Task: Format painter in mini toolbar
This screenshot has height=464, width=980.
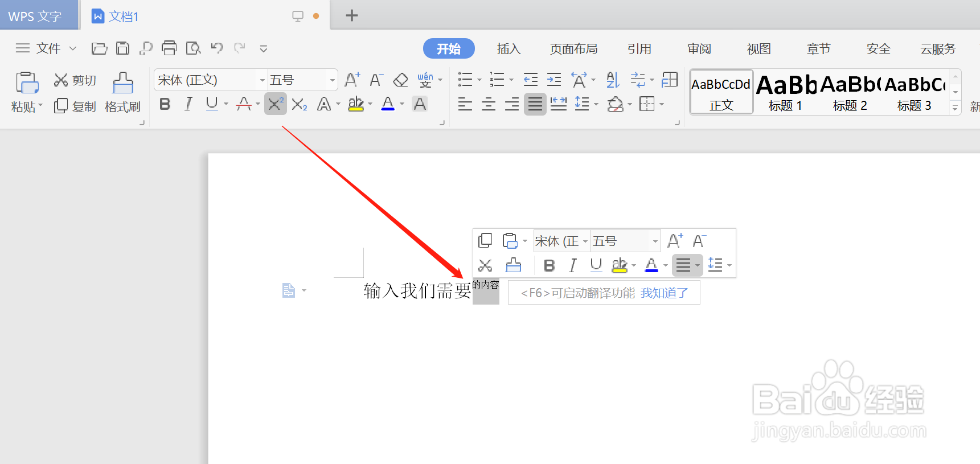Action: coord(514,265)
